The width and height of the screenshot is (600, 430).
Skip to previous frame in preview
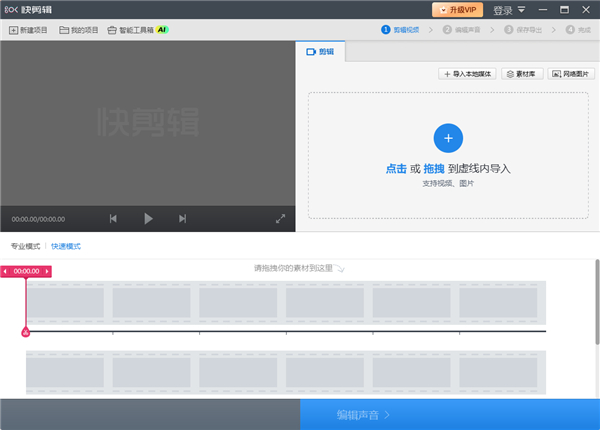(x=113, y=218)
